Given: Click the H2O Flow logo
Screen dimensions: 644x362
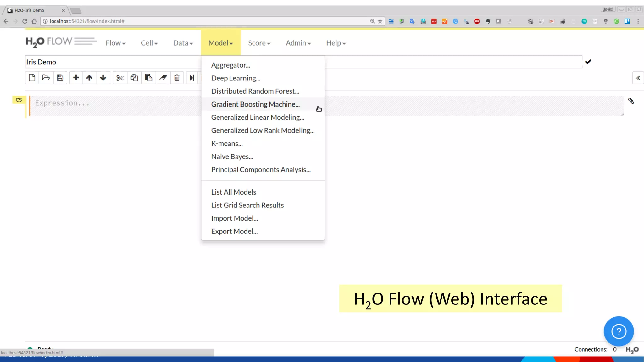Looking at the screenshot, I should coord(61,42).
